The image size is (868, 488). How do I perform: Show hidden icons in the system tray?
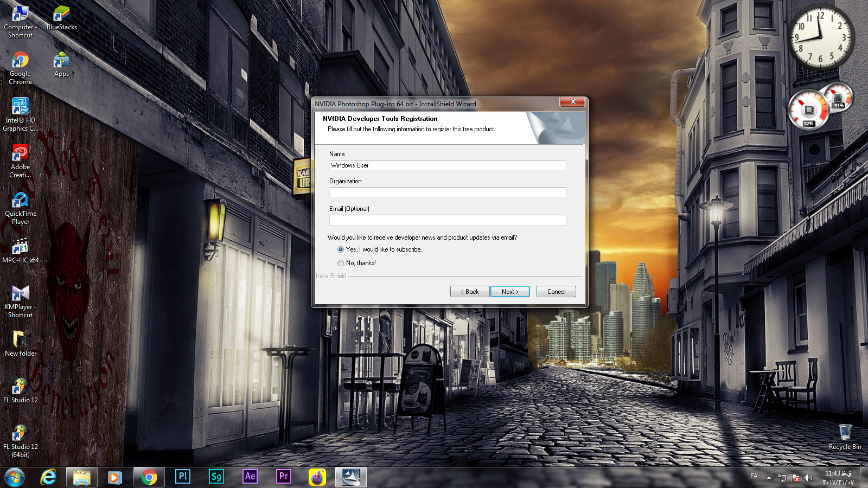769,478
